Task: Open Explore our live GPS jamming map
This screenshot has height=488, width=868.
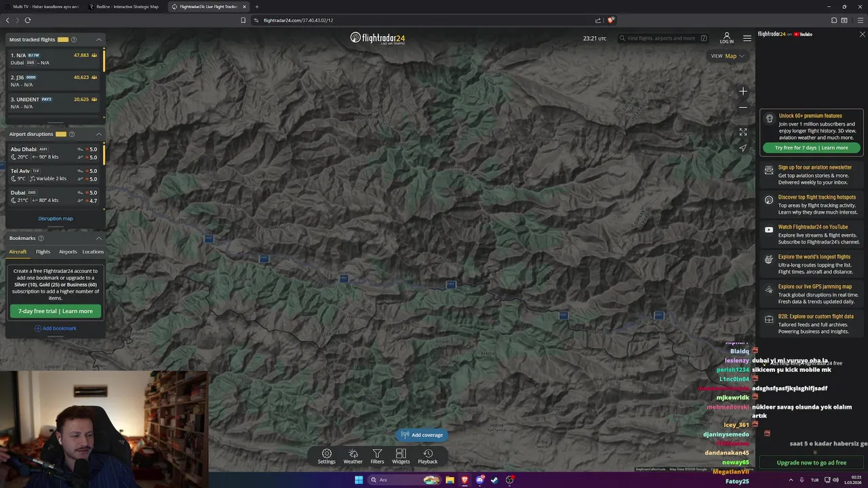Action: click(x=812, y=293)
